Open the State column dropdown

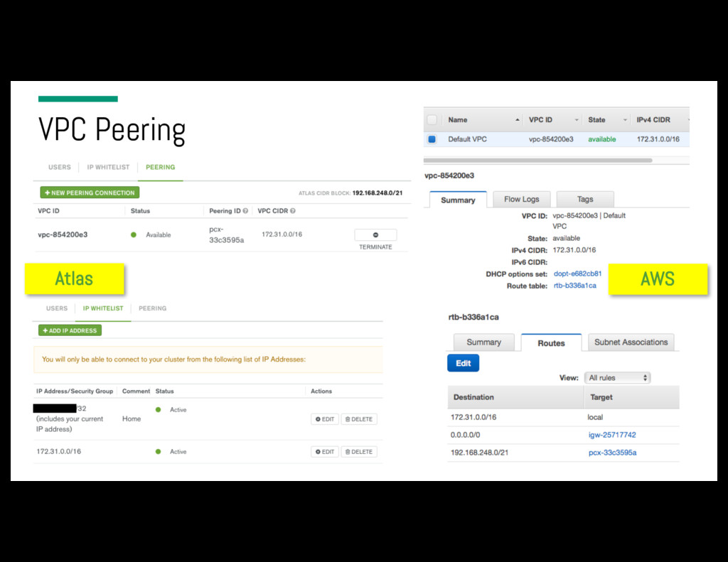point(625,120)
